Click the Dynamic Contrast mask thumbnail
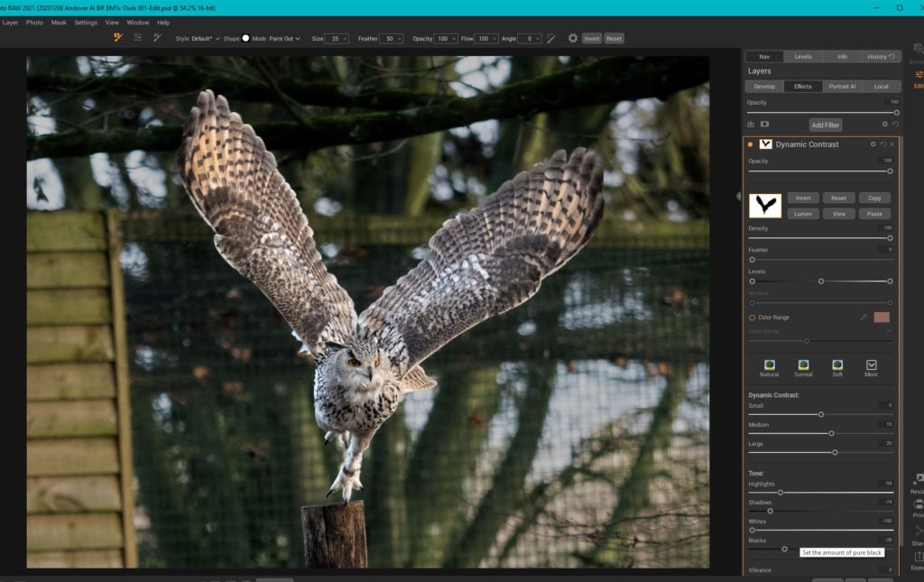 tap(766, 206)
